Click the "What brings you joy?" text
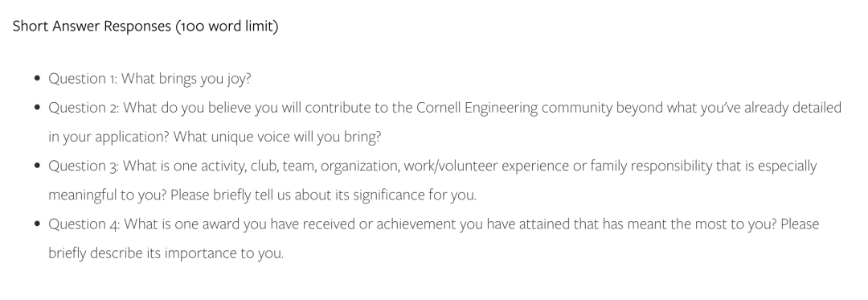The width and height of the screenshot is (868, 300). pos(186,79)
